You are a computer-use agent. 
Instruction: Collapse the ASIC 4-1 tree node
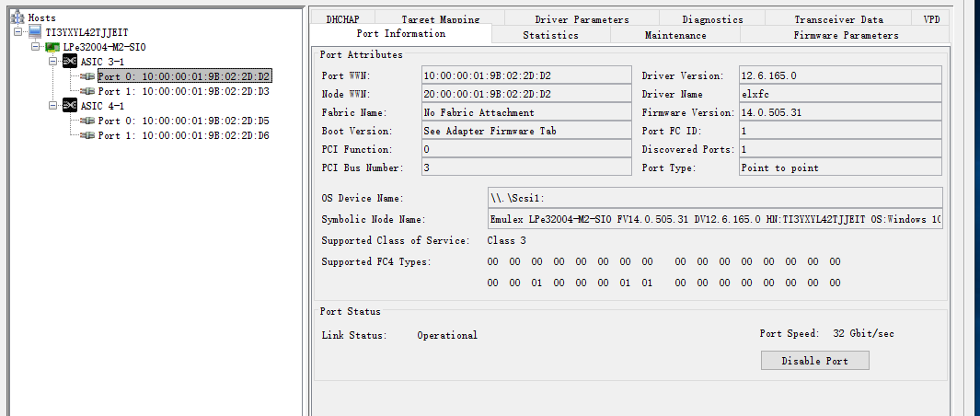(x=52, y=106)
